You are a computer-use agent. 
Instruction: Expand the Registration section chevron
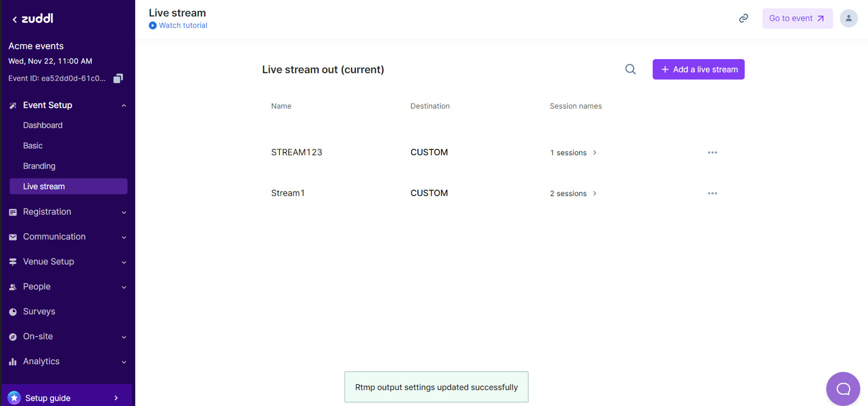click(124, 212)
